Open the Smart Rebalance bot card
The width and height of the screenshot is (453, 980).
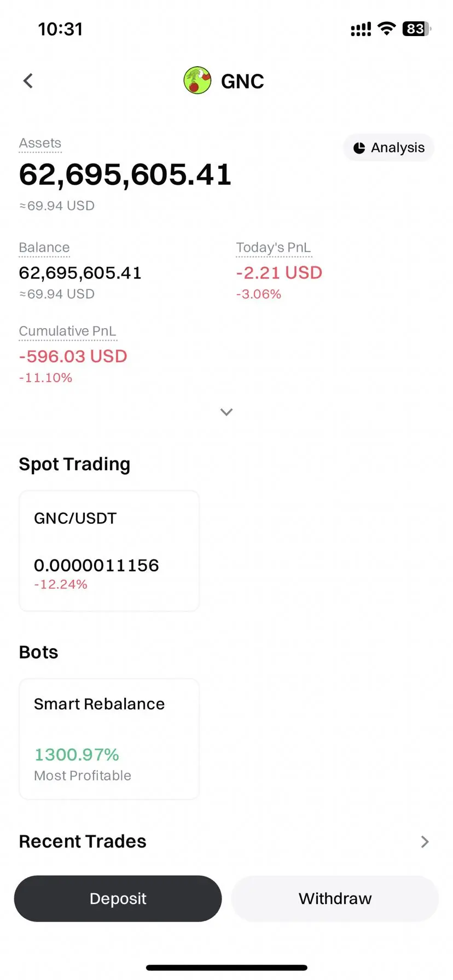pos(109,739)
